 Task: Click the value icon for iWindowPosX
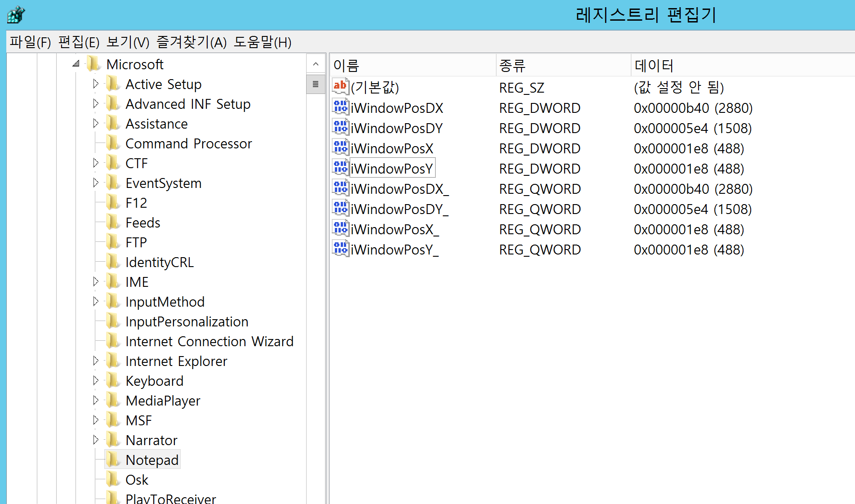(x=340, y=148)
